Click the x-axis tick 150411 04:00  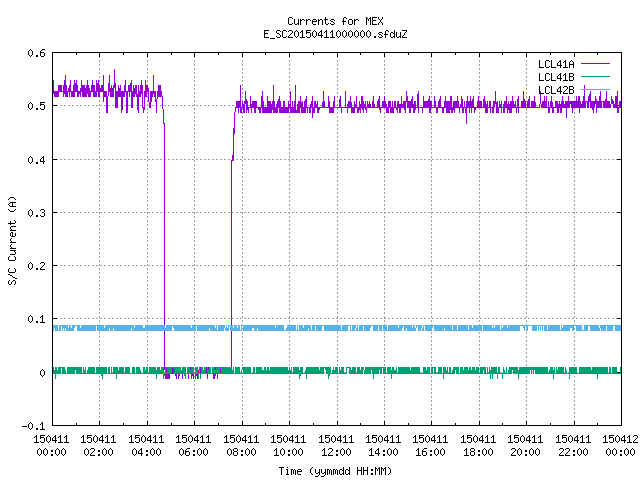pos(146,445)
